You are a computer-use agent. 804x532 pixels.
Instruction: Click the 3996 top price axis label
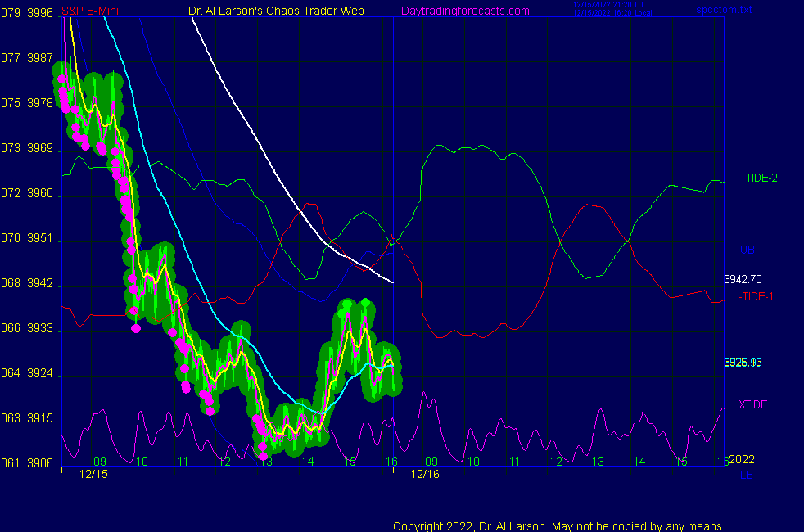tap(40, 12)
